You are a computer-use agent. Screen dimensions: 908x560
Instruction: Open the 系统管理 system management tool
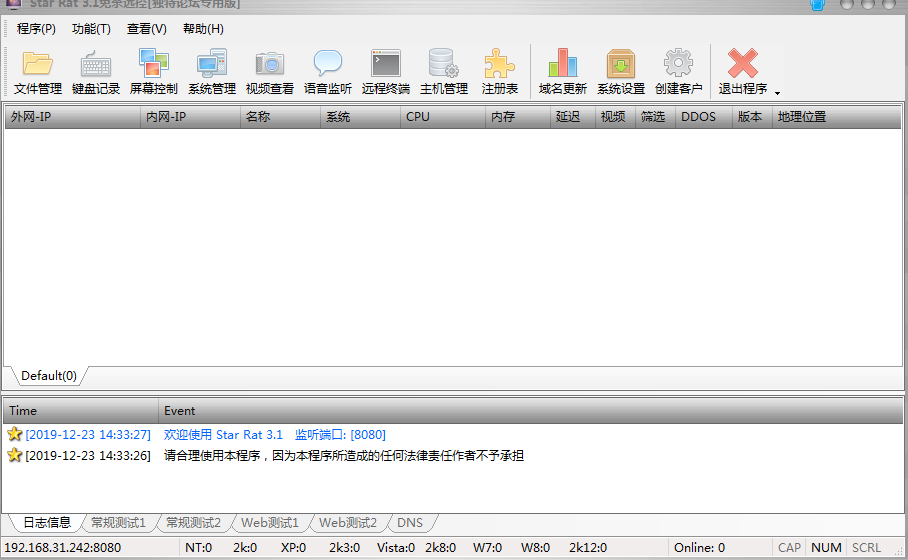click(x=212, y=72)
